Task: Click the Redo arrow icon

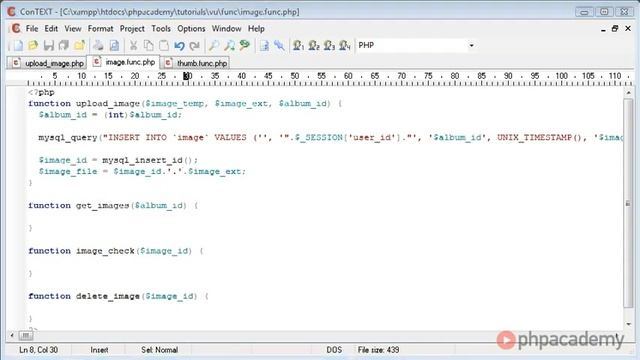Action: pos(195,45)
